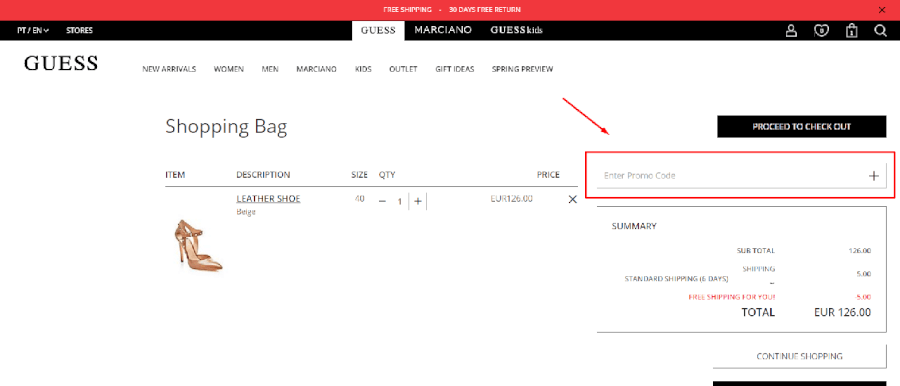
Task: Click the Leather Shoe quantity value 1
Action: pyautogui.click(x=399, y=202)
